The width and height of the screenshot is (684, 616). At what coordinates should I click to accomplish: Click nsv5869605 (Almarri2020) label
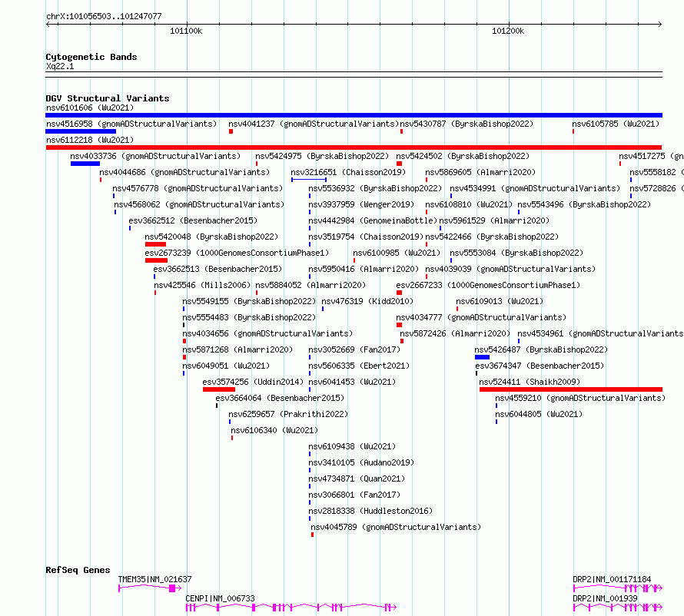(480, 172)
